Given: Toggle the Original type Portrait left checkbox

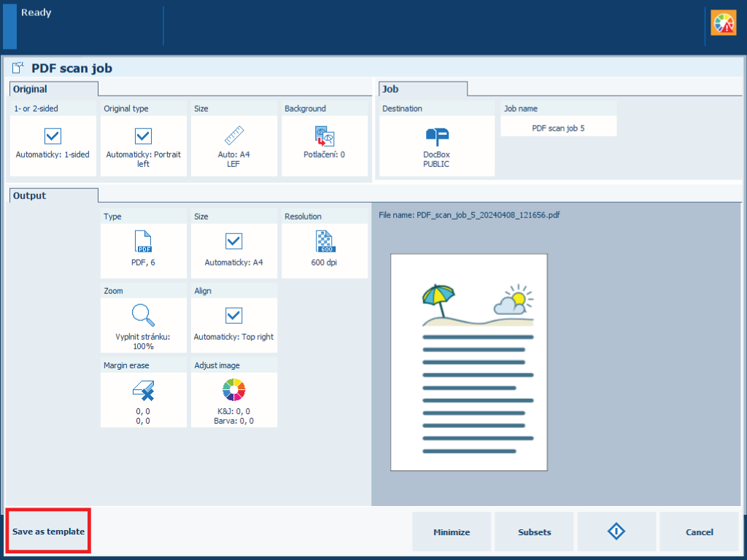Looking at the screenshot, I should coord(143,136).
